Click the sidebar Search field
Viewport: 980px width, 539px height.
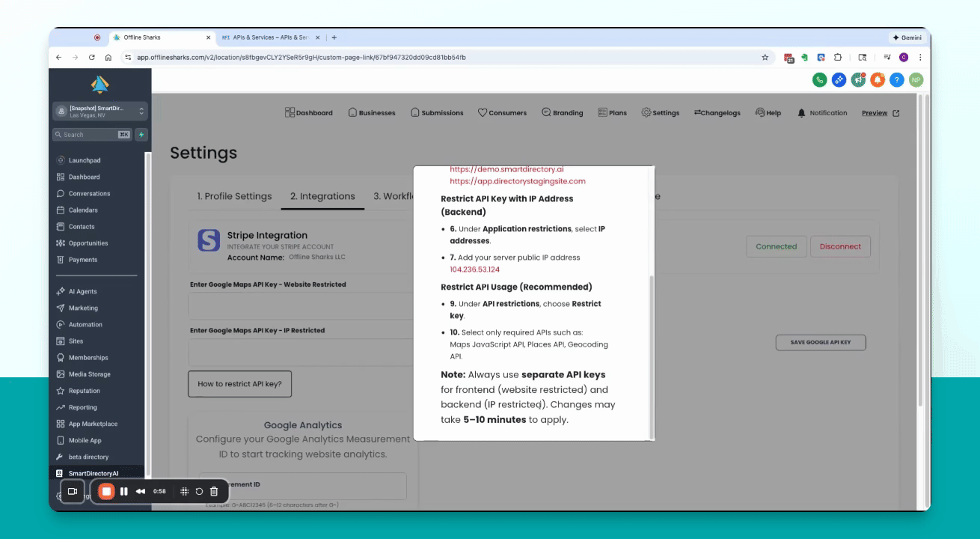[x=92, y=135]
